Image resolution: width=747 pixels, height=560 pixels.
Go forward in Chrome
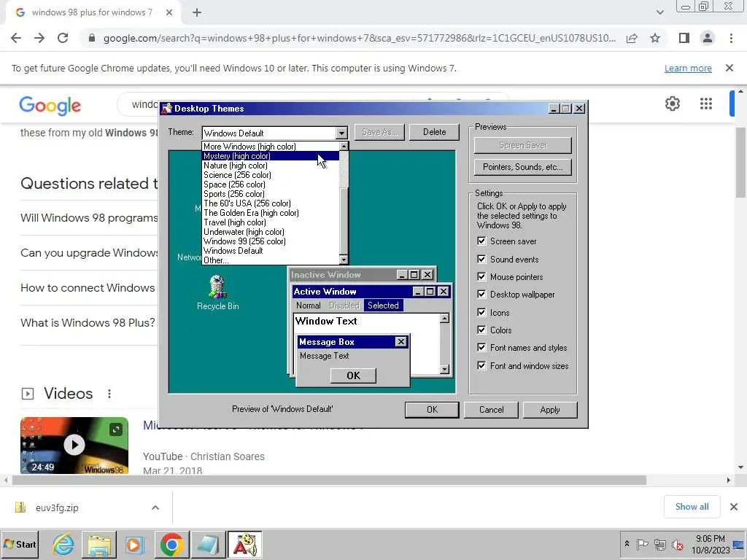coord(39,38)
